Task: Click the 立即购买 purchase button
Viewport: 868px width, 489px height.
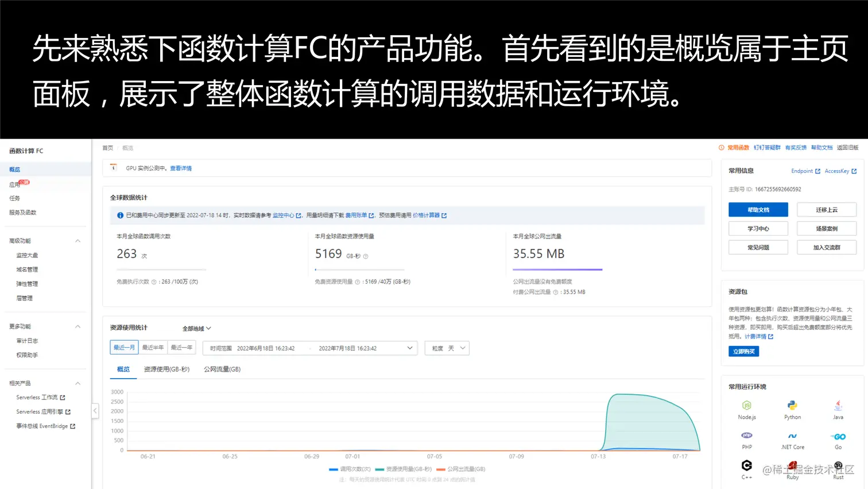Action: (x=743, y=351)
